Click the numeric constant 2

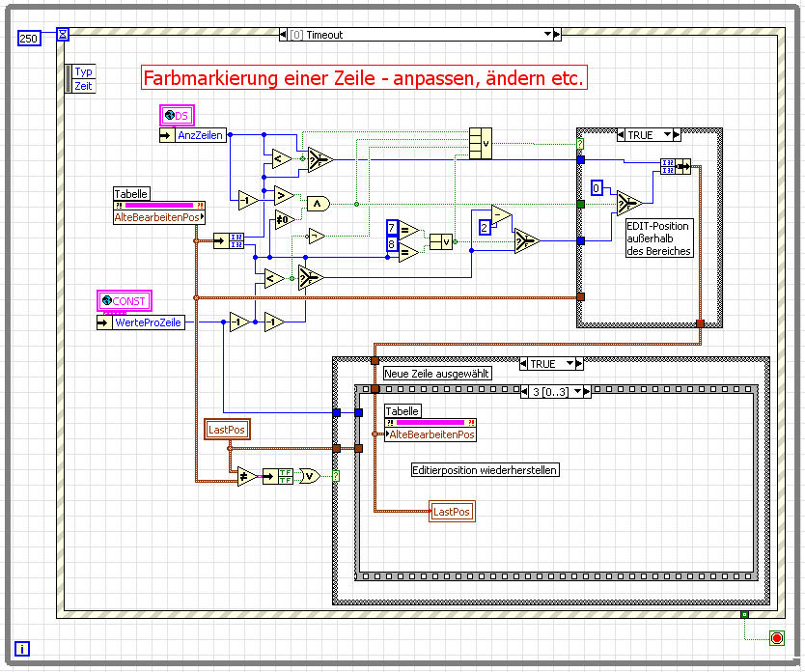pos(485,227)
